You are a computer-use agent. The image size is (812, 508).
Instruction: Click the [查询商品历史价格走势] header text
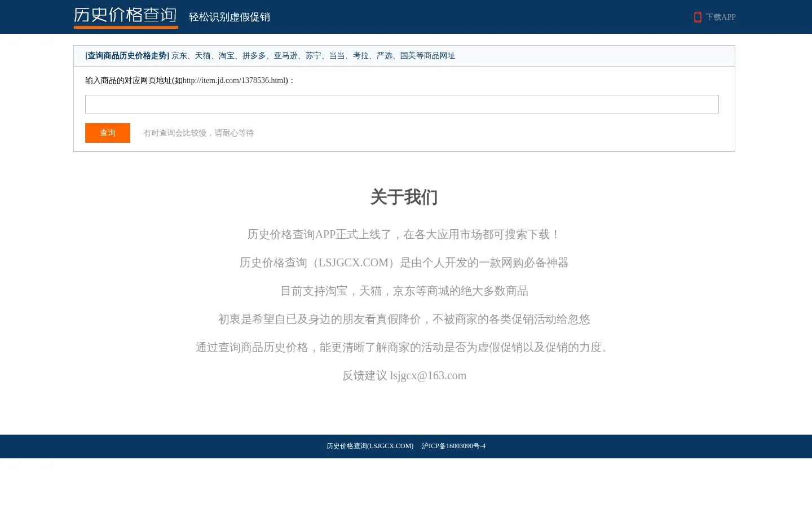point(127,55)
